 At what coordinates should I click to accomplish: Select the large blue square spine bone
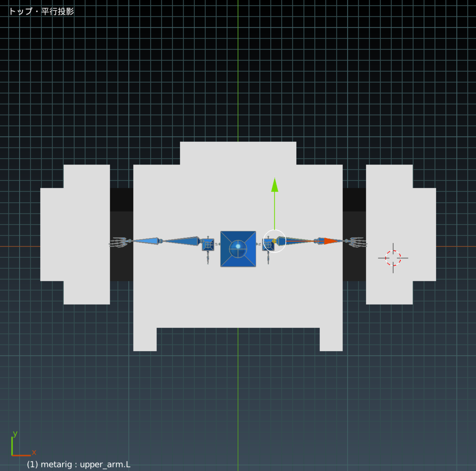[238, 249]
